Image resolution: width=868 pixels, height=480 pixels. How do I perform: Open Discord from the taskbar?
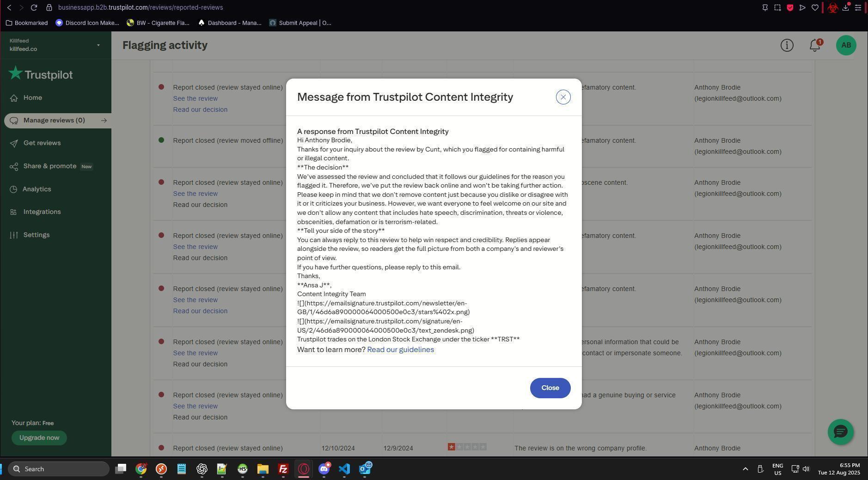pos(324,469)
